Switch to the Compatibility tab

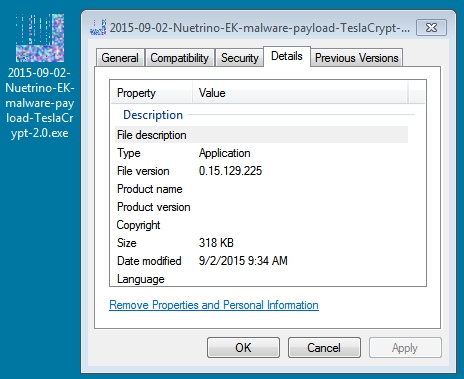(x=179, y=58)
